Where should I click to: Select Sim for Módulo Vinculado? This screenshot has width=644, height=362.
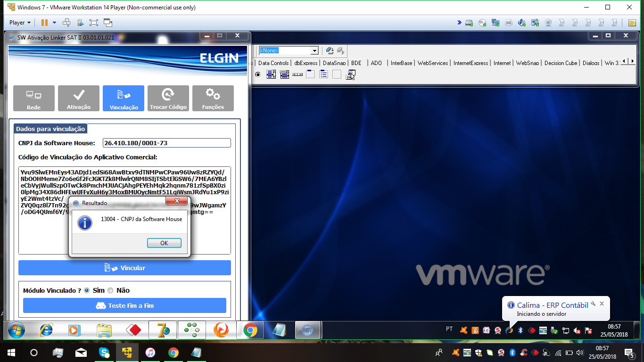(x=87, y=290)
